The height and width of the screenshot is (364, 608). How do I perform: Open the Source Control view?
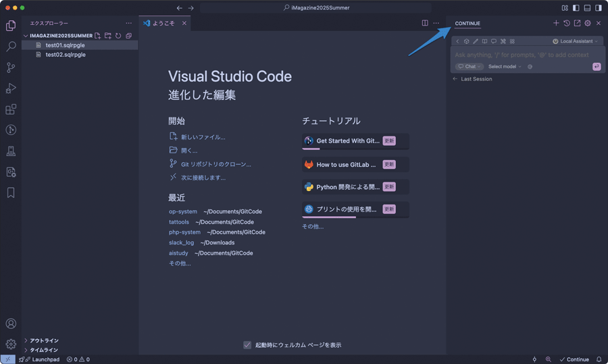click(11, 68)
